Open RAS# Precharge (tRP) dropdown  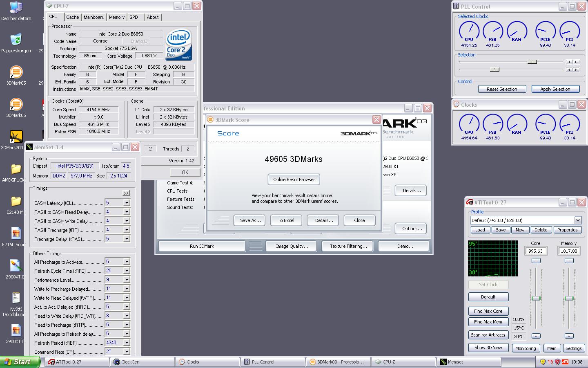[x=127, y=230]
